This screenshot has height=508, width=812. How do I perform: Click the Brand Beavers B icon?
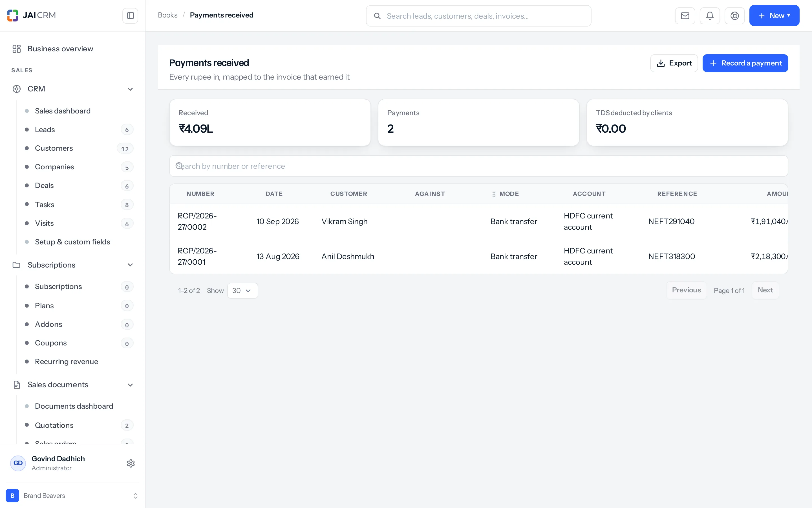pos(12,496)
